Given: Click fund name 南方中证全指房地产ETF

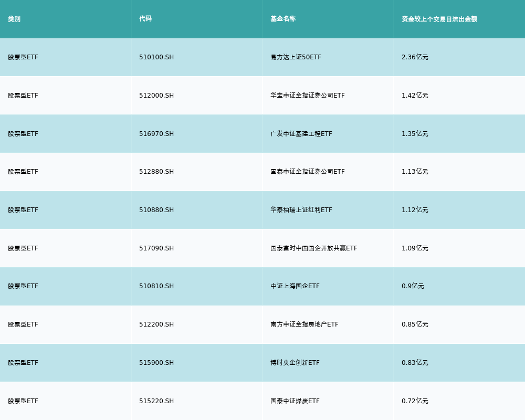Looking at the screenshot, I should click(x=304, y=324).
